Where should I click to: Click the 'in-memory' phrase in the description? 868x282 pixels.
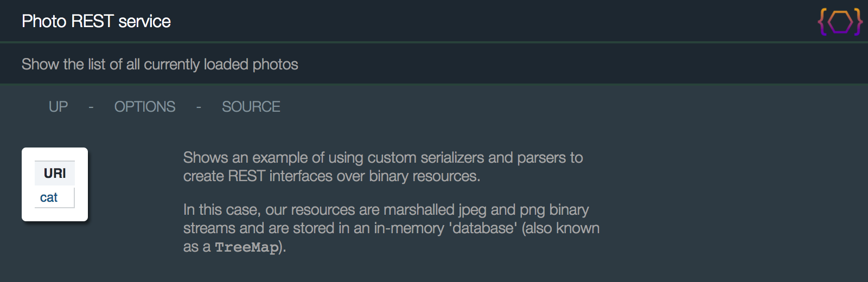pyautogui.click(x=409, y=228)
